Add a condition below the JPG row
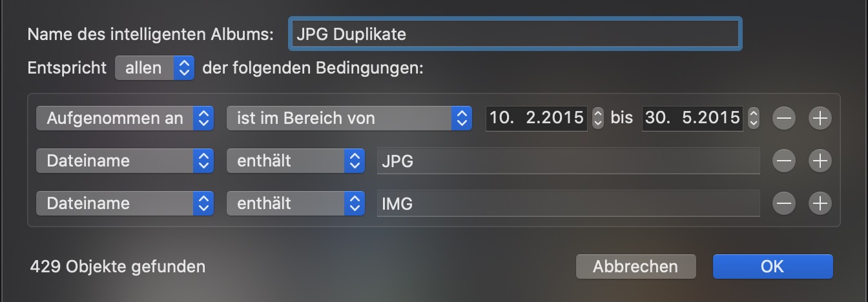 820,161
